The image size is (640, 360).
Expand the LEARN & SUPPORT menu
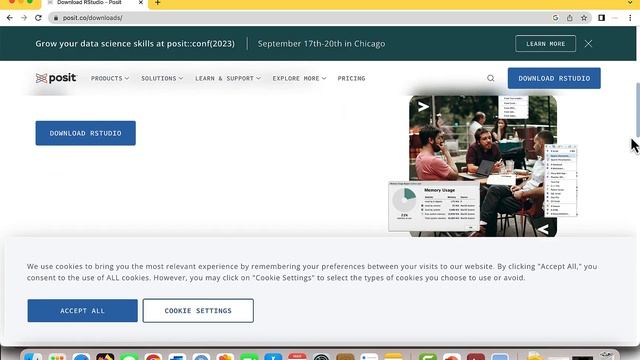[x=228, y=78]
